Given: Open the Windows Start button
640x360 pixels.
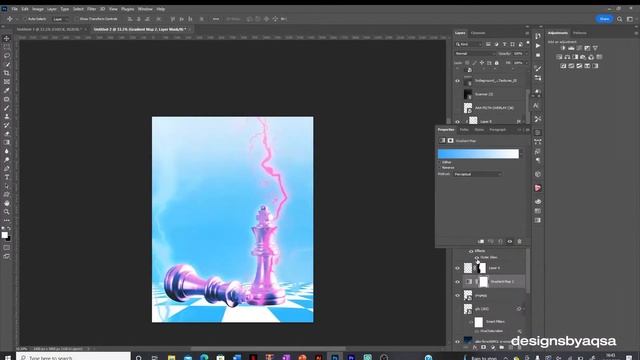Looking at the screenshot, I should coord(7,358).
